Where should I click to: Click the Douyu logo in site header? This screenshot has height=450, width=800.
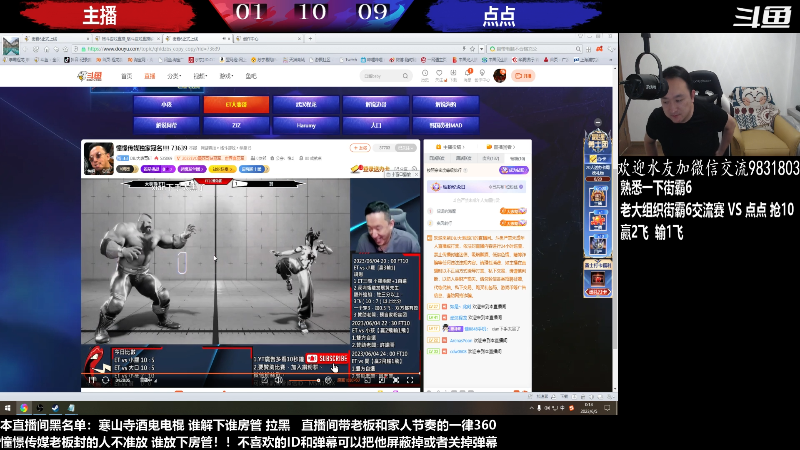[90, 76]
